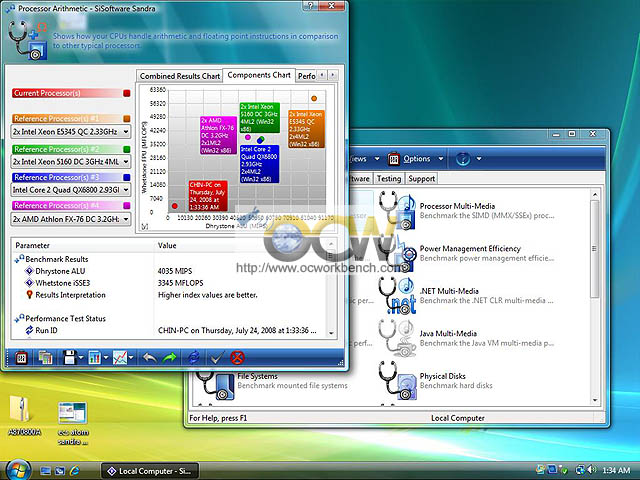Click main window scrollbar down arrow
The height and width of the screenshot is (480, 640).
coord(595,400)
